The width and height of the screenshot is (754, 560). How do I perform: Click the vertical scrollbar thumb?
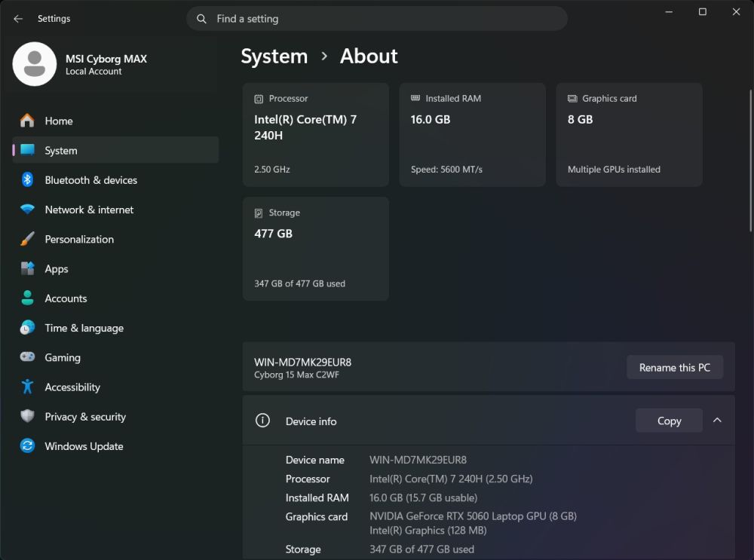click(x=751, y=161)
